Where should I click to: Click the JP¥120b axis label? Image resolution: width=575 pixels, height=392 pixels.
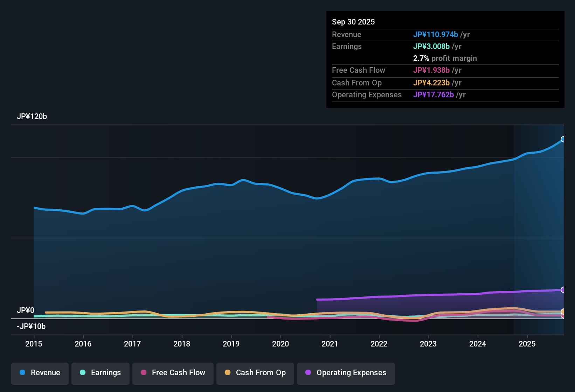coord(32,117)
